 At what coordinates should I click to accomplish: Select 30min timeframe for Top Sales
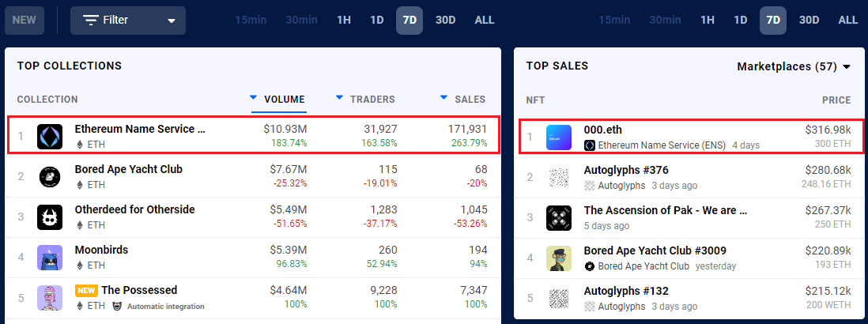point(666,21)
